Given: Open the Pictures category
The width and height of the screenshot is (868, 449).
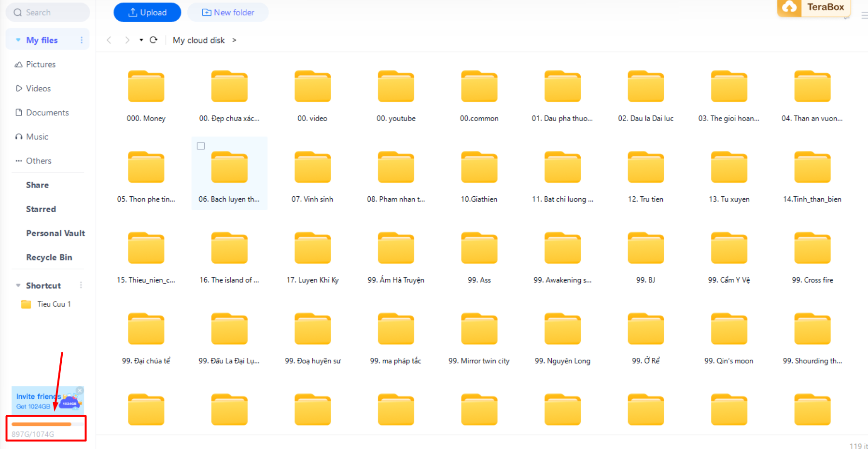Looking at the screenshot, I should point(41,64).
